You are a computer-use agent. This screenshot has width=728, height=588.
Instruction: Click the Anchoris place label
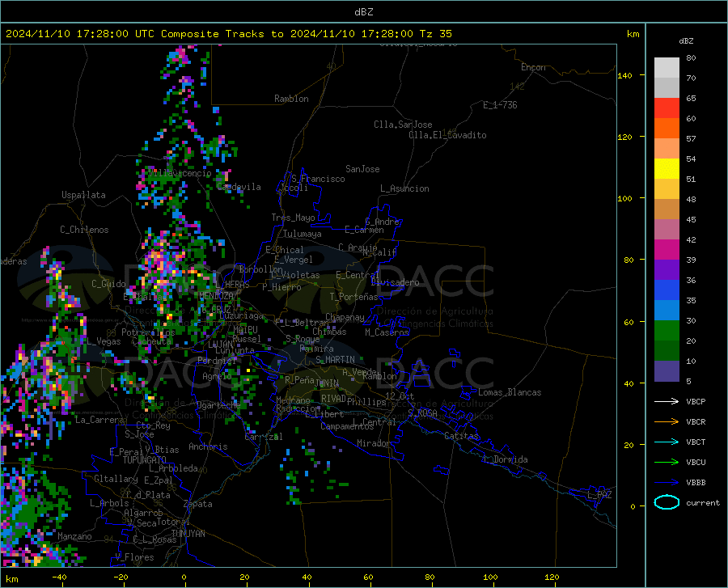coord(208,447)
